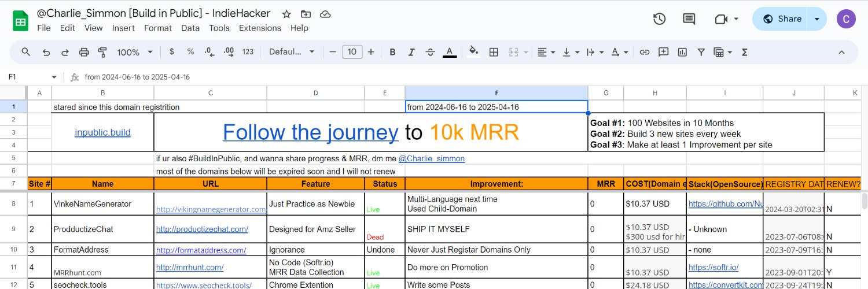Expand the 100% zoom dropdown

134,52
